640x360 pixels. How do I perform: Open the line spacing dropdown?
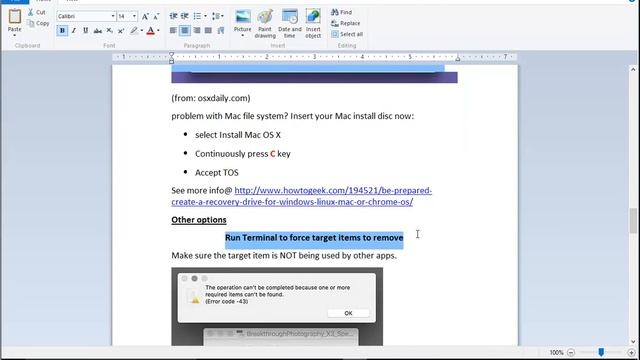pos(218,16)
